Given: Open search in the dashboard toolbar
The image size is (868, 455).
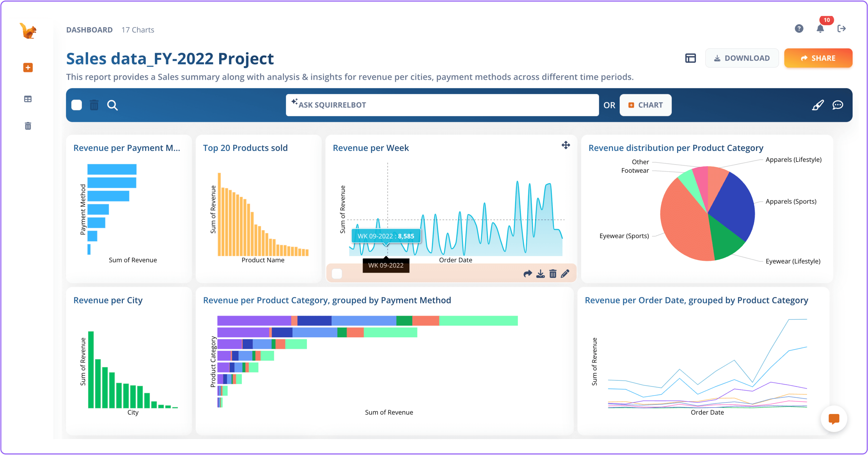Looking at the screenshot, I should pos(113,105).
